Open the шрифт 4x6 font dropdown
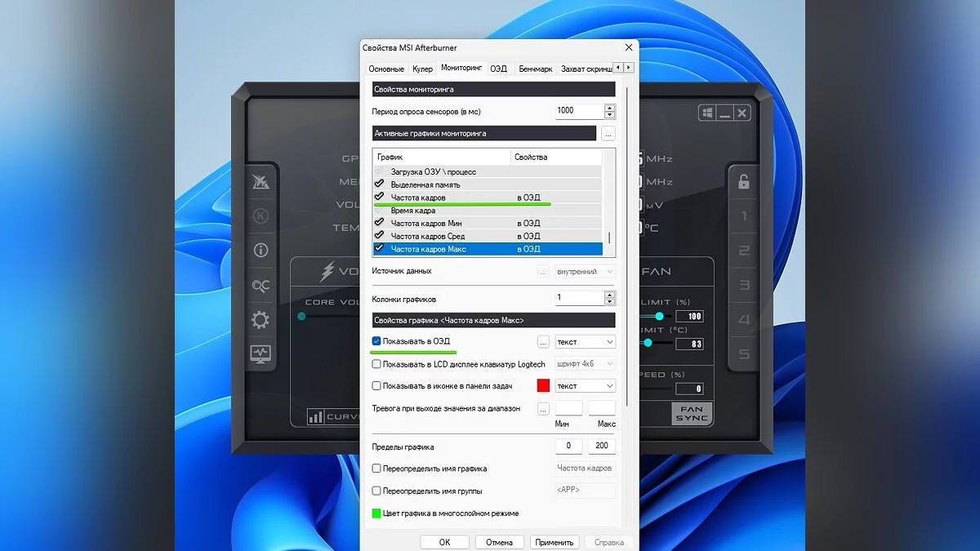The width and height of the screenshot is (980, 551). [585, 364]
